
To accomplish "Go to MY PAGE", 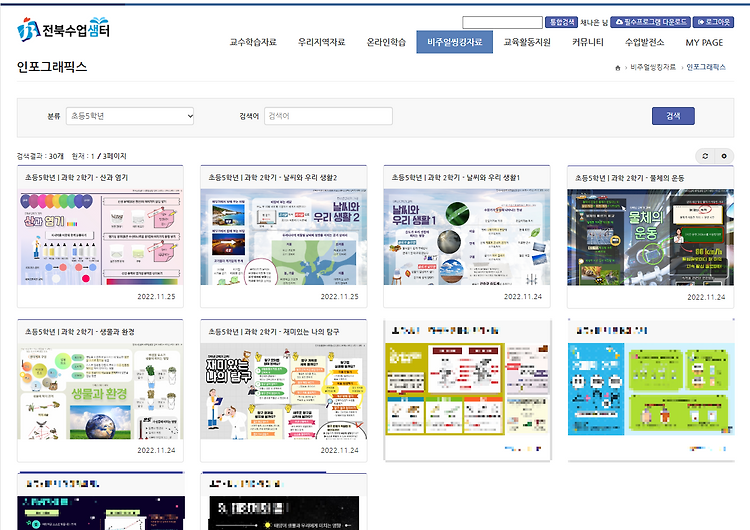I will [704, 43].
